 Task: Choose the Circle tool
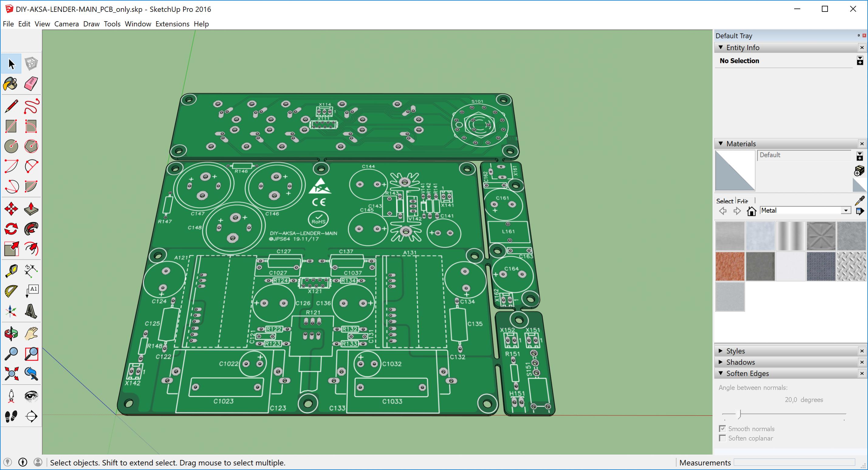tap(11, 146)
